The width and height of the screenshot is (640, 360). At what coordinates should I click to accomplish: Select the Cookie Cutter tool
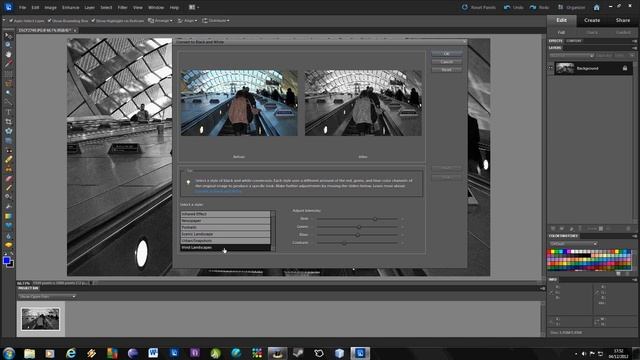pos(8,131)
